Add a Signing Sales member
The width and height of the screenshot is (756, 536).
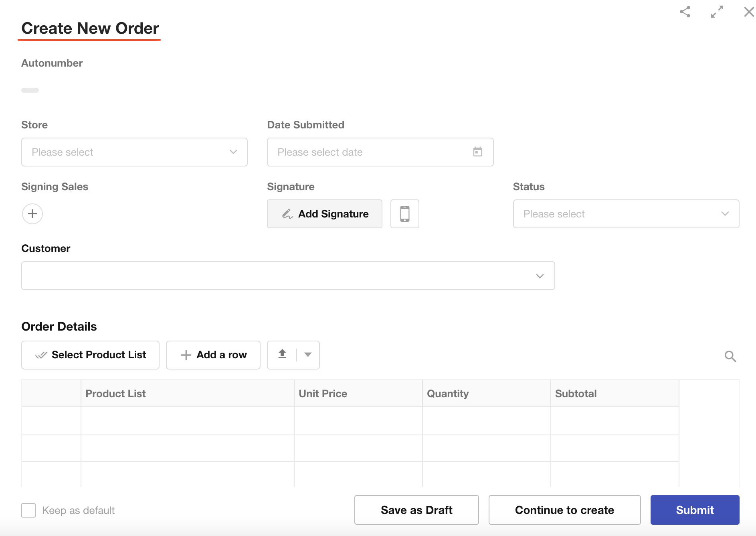pos(32,214)
